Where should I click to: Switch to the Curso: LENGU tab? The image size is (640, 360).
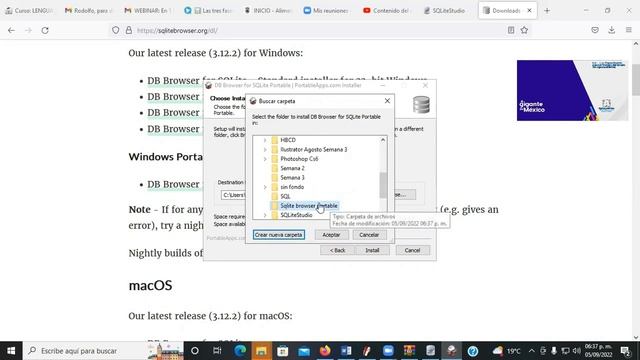tap(29, 11)
